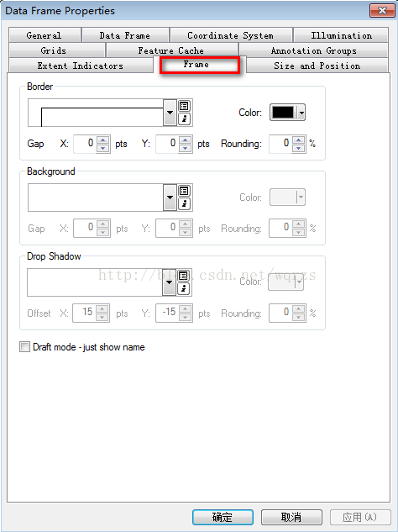Click the black Border color swatch
This screenshot has height=532, width=398.
click(x=283, y=113)
